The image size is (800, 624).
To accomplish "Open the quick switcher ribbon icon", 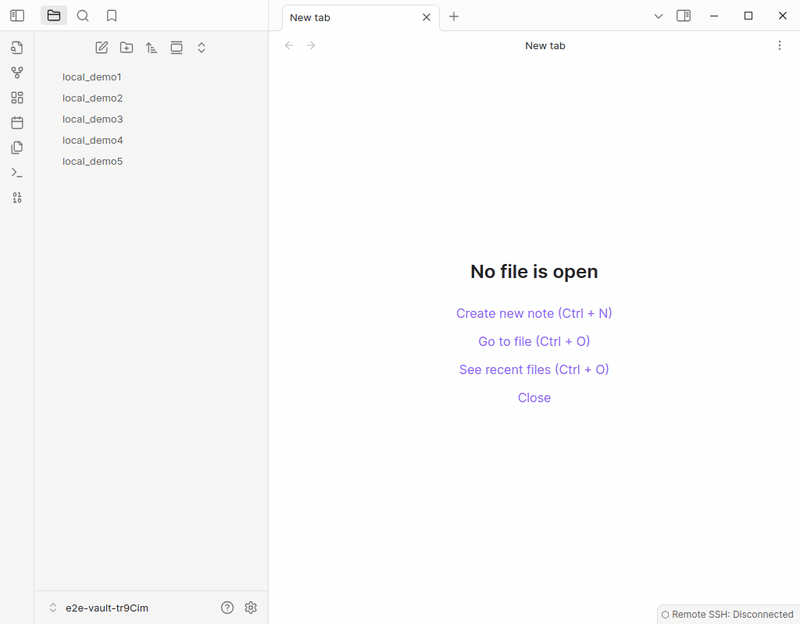I will [17, 47].
